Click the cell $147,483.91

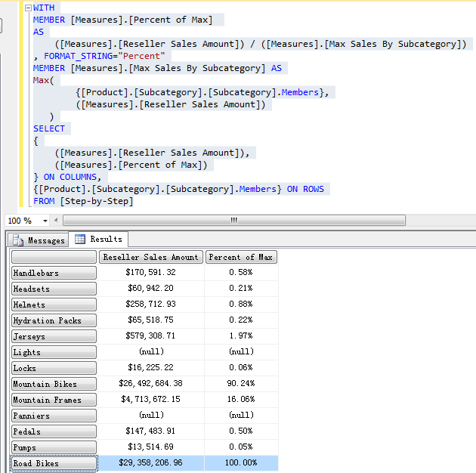click(x=151, y=431)
